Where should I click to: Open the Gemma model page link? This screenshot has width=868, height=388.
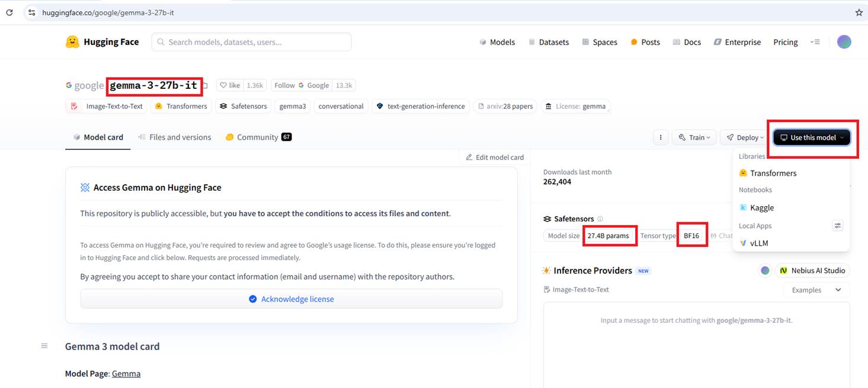coord(126,373)
